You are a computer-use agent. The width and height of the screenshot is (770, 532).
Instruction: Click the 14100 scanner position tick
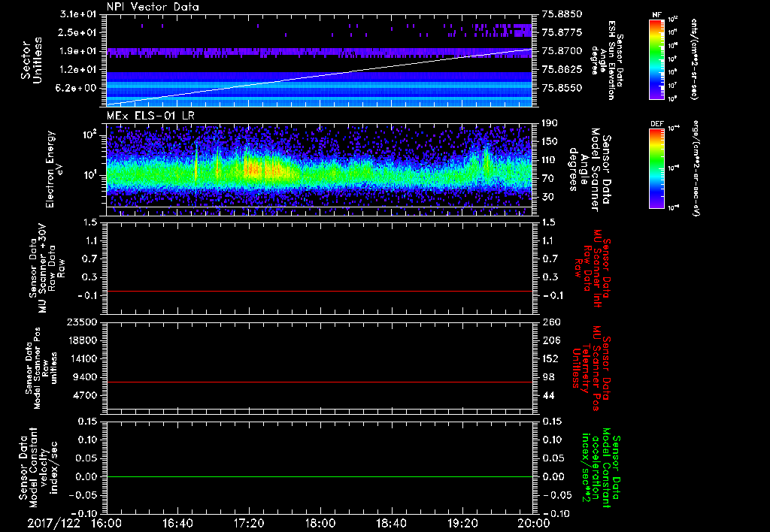pos(83,358)
